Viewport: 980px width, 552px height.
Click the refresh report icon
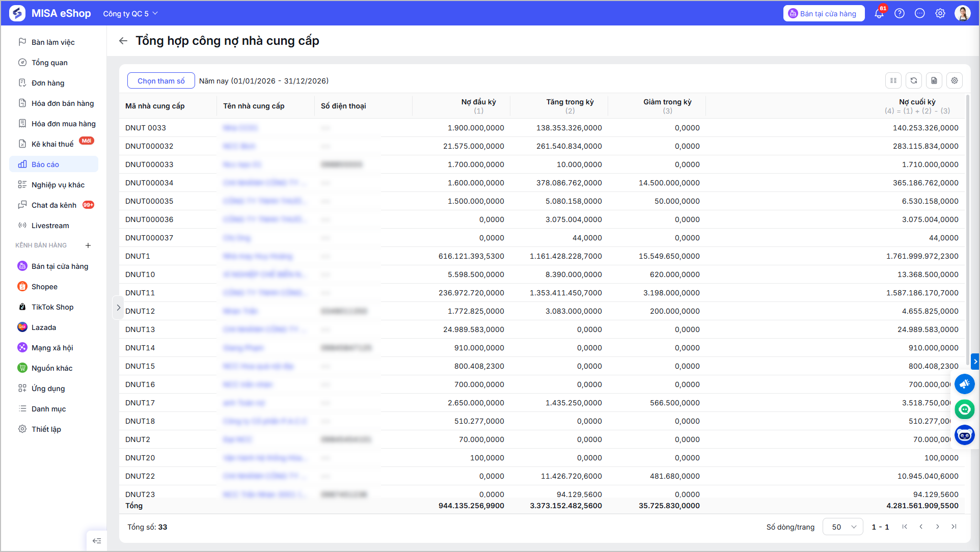(x=914, y=80)
